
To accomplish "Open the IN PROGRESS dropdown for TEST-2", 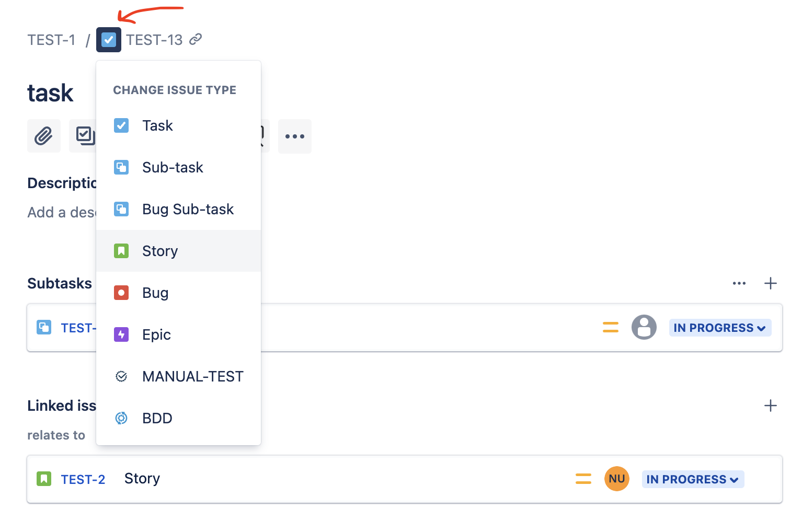I will (693, 479).
